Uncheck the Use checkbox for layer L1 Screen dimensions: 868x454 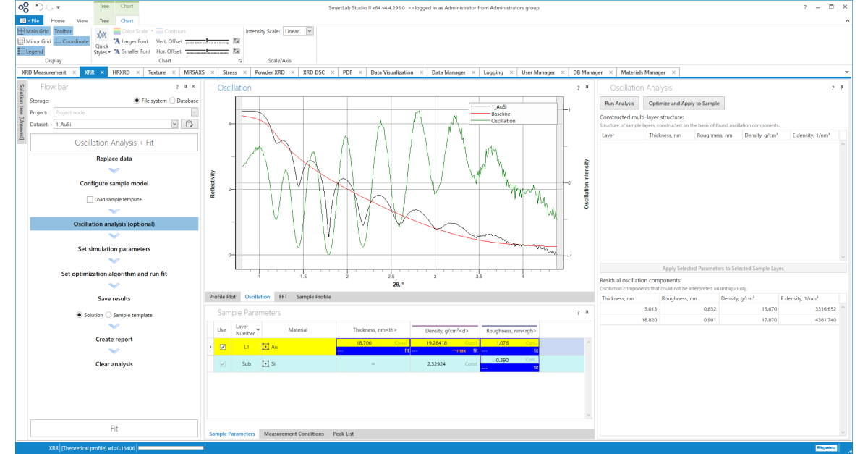pos(222,345)
